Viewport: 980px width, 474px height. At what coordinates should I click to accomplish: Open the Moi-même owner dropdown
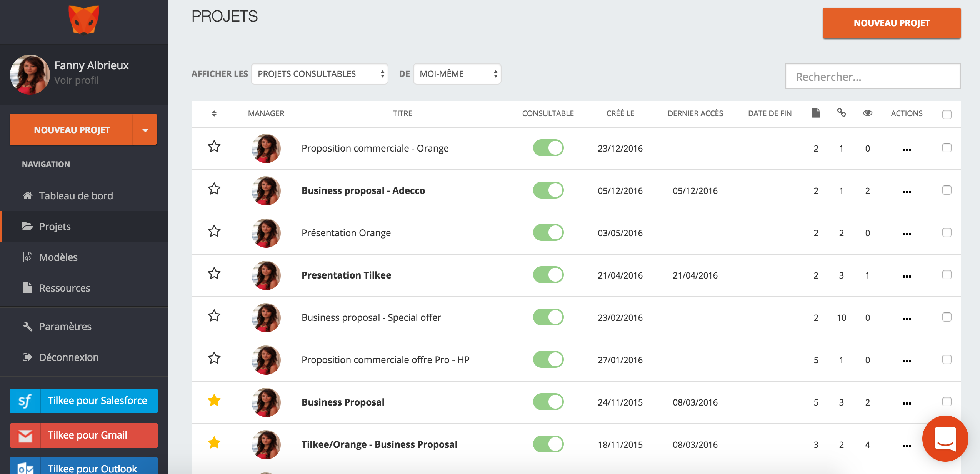(x=457, y=74)
